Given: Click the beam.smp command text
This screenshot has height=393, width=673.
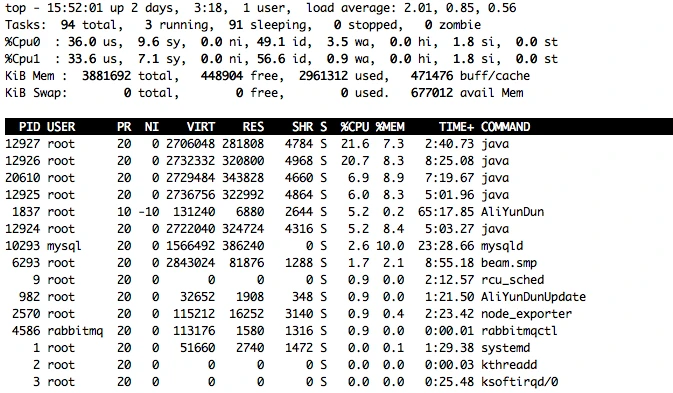Looking at the screenshot, I should (509, 263).
